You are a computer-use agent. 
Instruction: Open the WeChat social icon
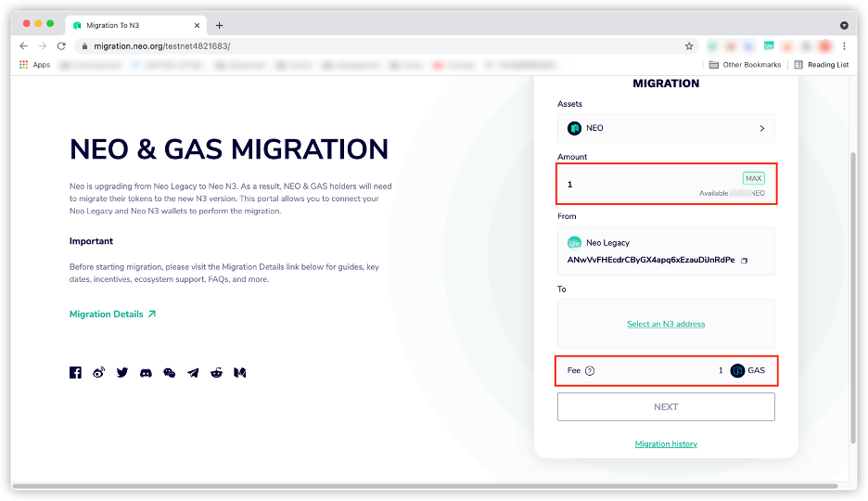[x=169, y=373]
